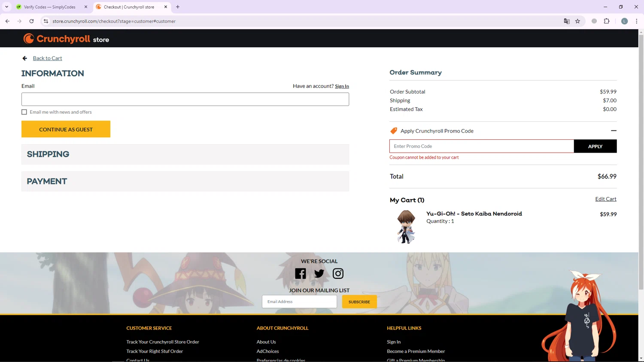Screen dimensions: 644x362
Task: Collapse the Apply Crunchyroll Promo Code section
Action: click(x=614, y=130)
